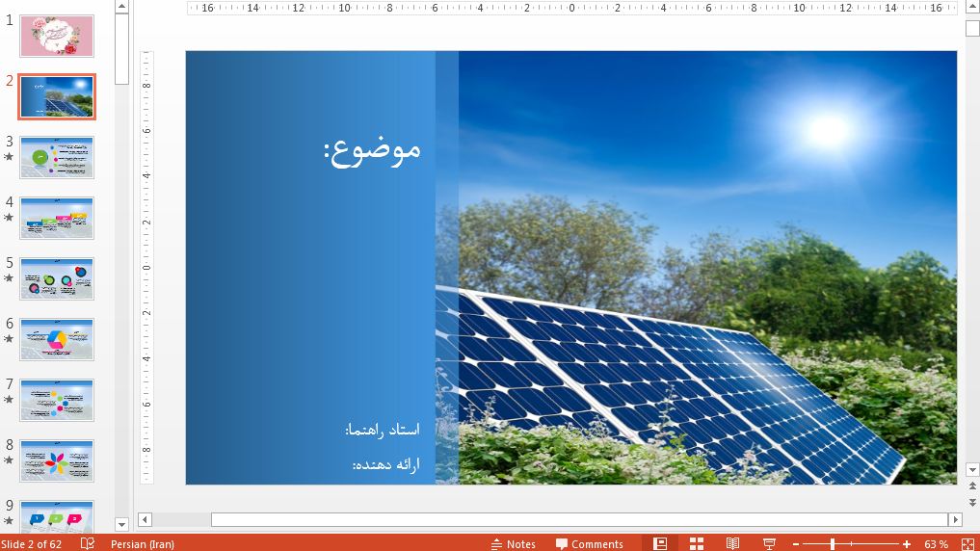This screenshot has height=551, width=980.
Task: Select slide 1 thumbnail with floral design
Action: tap(57, 36)
